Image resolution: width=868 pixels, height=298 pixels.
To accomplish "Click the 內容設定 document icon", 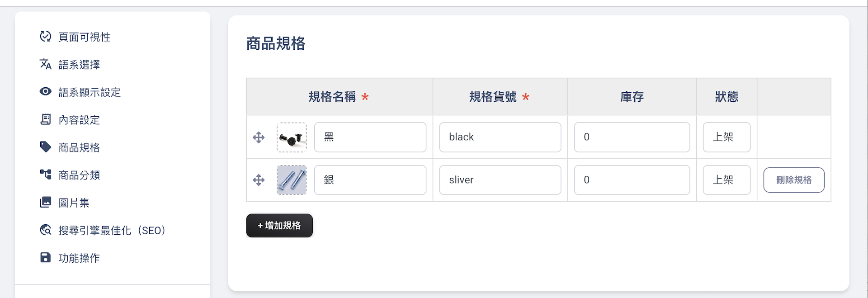I will (45, 119).
